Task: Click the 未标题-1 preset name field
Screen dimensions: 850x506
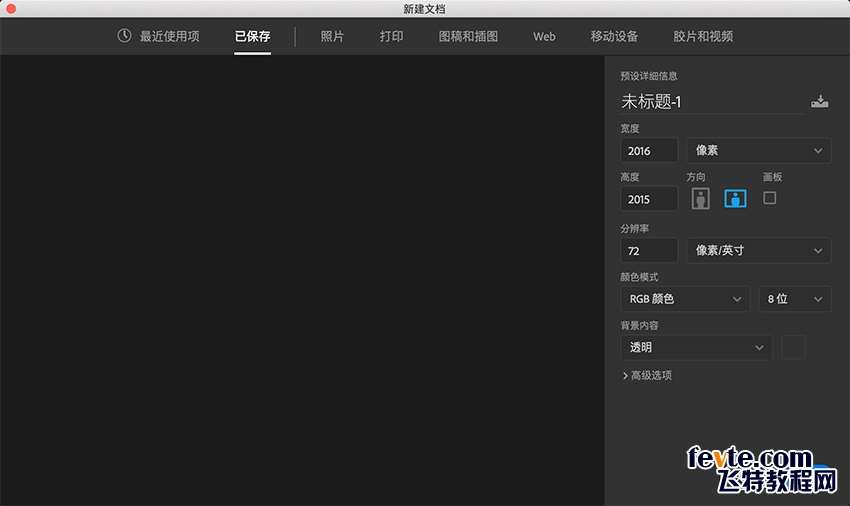Action: (710, 101)
